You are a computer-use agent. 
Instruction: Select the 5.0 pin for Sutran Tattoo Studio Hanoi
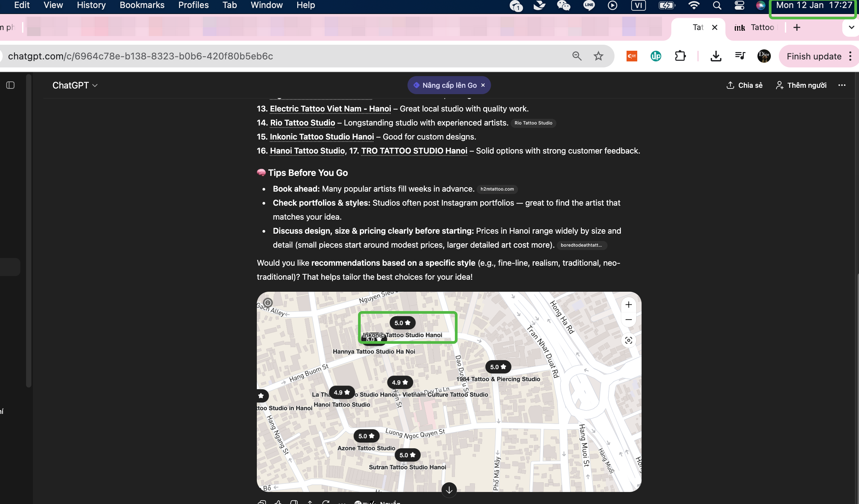point(407,455)
